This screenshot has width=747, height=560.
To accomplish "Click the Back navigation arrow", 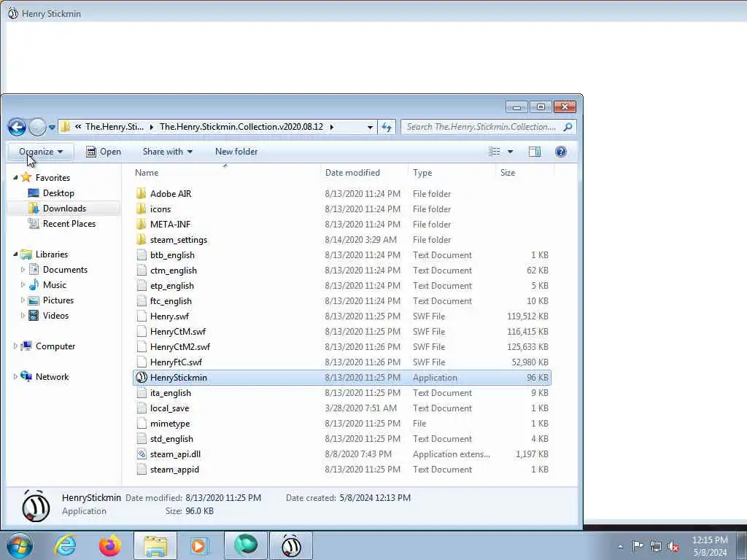I will coord(18,127).
